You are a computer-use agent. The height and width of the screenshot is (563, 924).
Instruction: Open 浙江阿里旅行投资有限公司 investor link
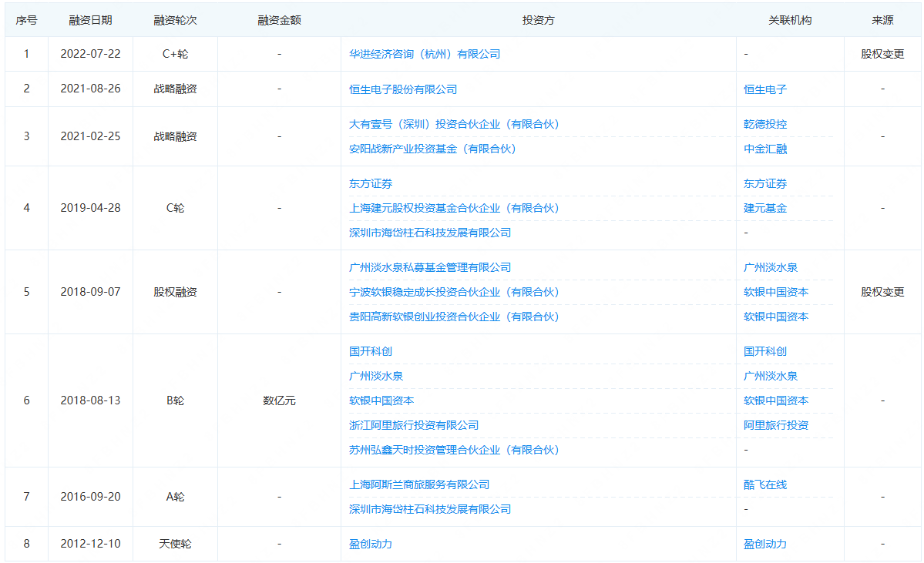414,425
